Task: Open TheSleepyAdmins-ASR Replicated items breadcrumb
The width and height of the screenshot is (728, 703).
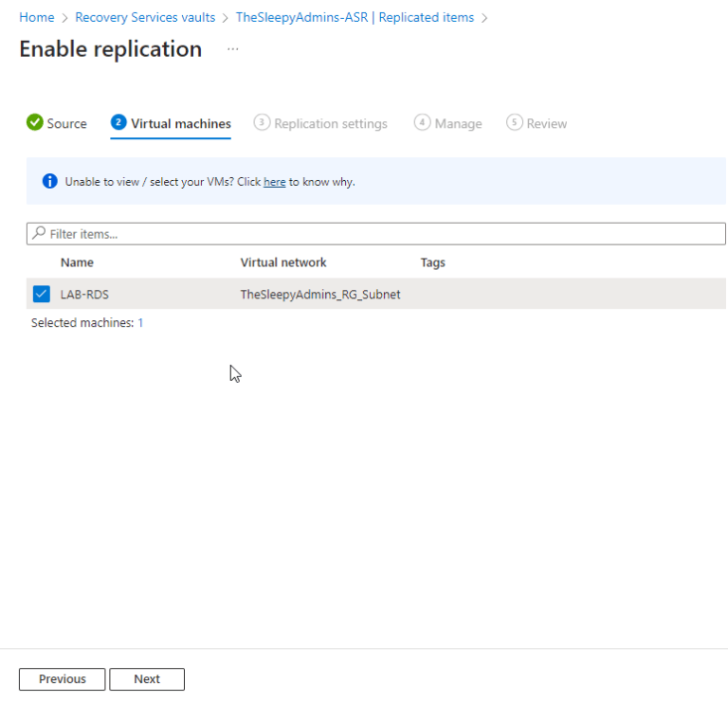Action: 355,18
